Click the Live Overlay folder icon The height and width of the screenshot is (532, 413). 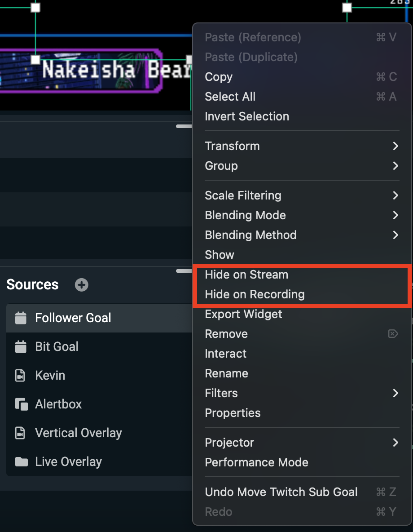point(22,462)
